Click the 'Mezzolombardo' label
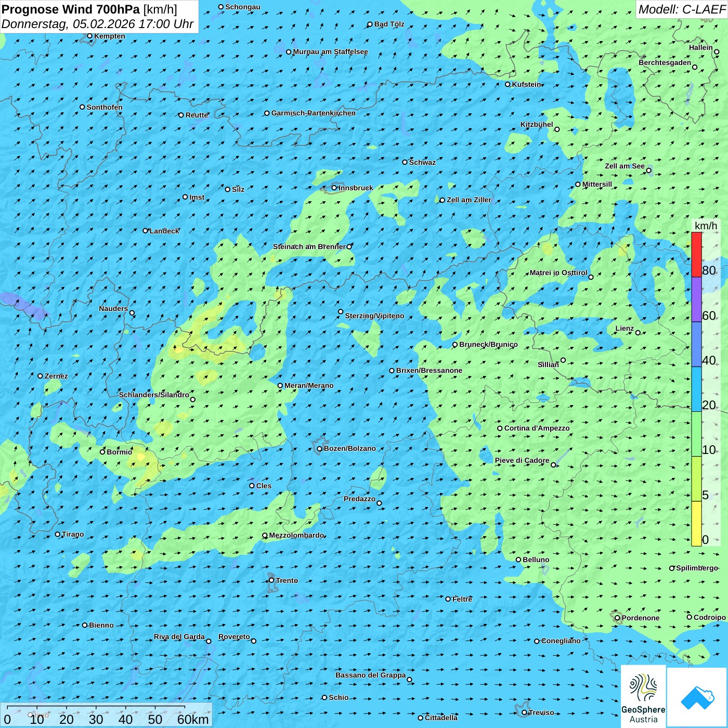 [296, 535]
